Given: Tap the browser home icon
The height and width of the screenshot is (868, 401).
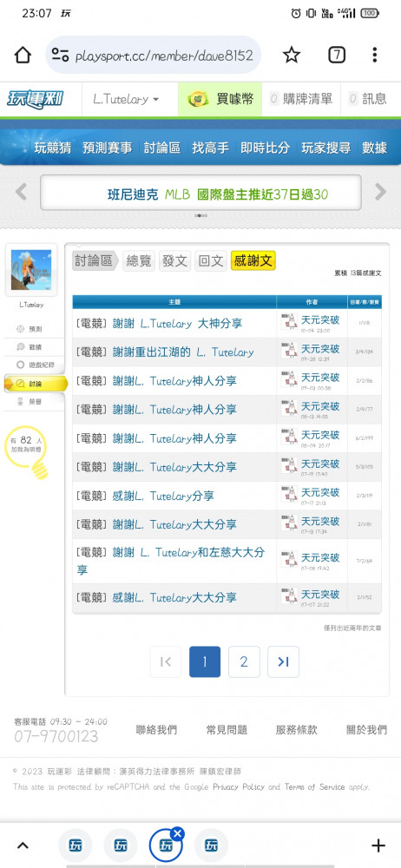Looking at the screenshot, I should click(x=23, y=55).
